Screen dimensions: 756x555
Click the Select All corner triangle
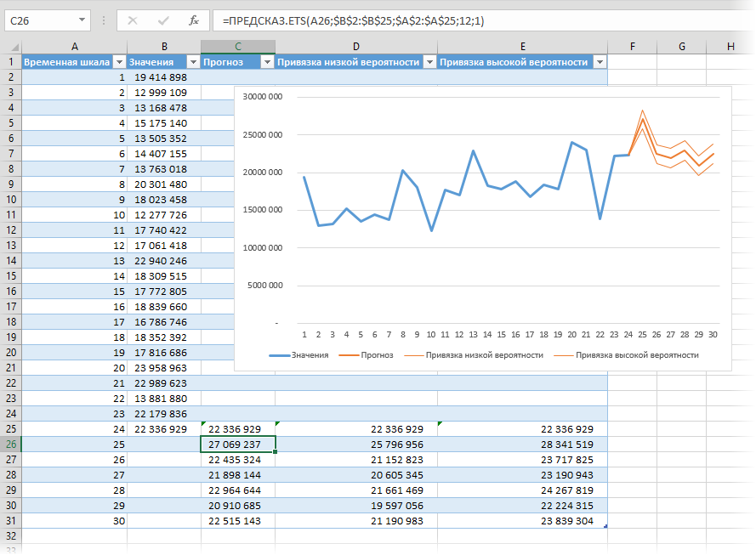15,47
